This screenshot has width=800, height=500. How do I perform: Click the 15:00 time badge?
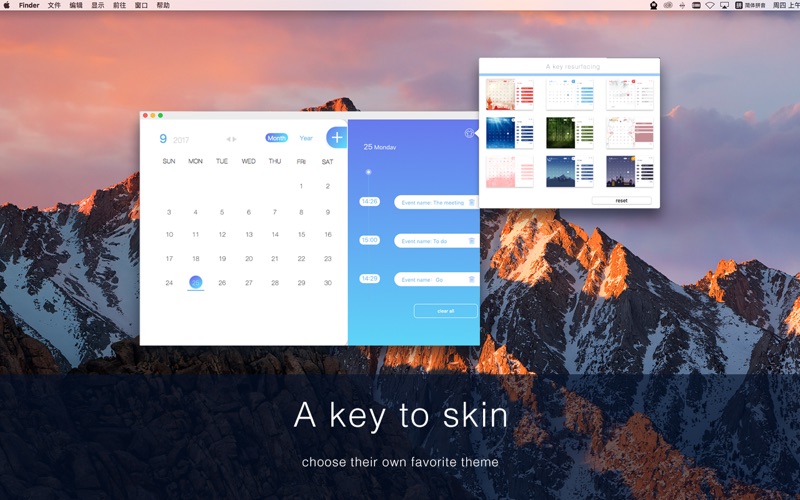(369, 240)
